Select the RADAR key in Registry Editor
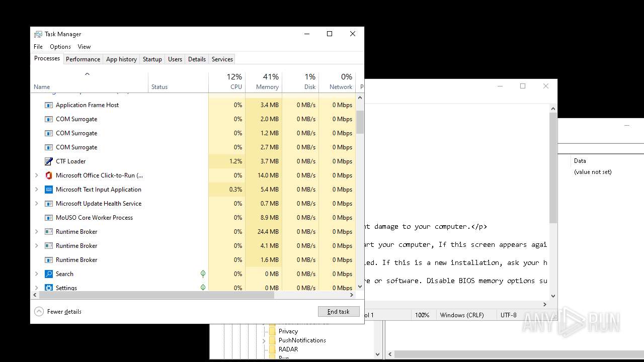 pyautogui.click(x=288, y=349)
